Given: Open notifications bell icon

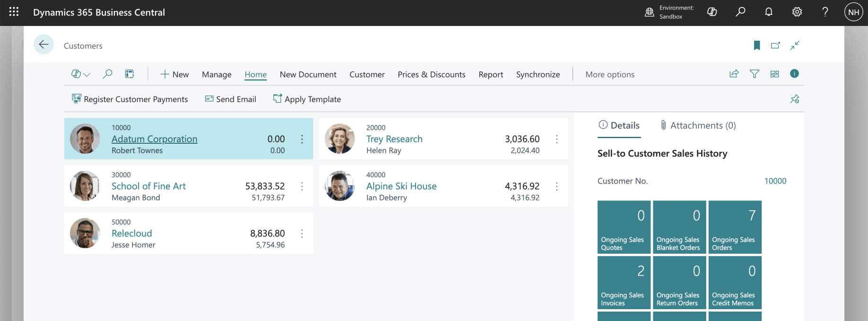Looking at the screenshot, I should [769, 12].
